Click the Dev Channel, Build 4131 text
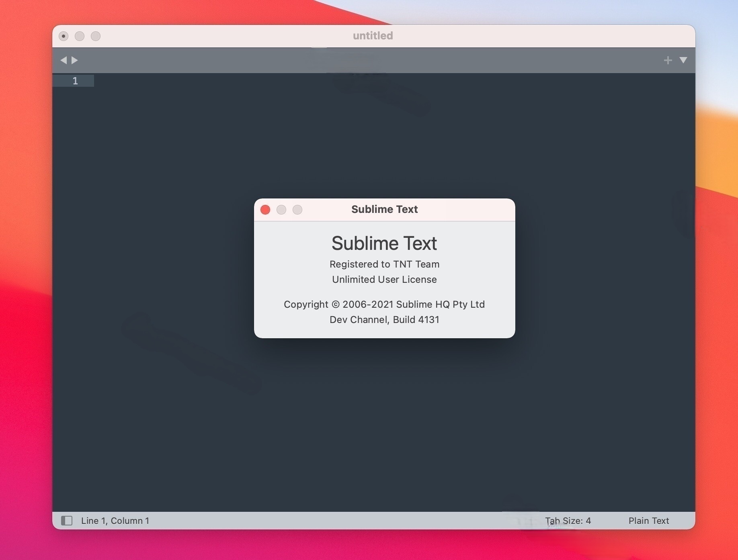The image size is (738, 560). click(x=384, y=320)
